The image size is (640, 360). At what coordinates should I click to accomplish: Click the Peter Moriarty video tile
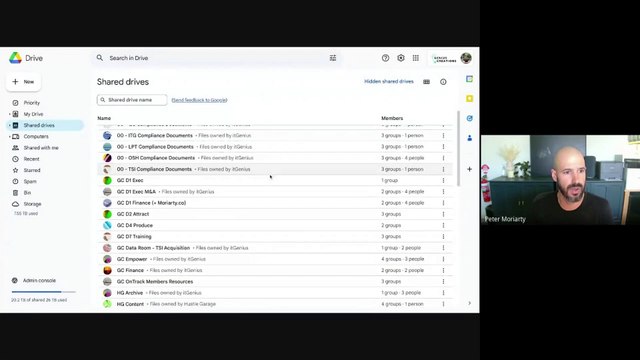pos(560,180)
